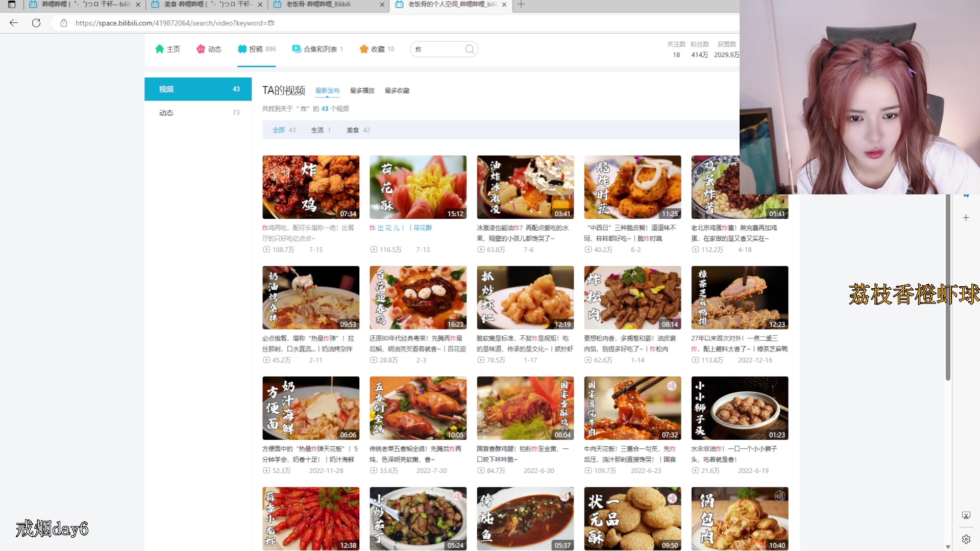The height and width of the screenshot is (551, 980).
Task: Open video title 炸出花儿！丨荷花酥
Action: pos(401,228)
